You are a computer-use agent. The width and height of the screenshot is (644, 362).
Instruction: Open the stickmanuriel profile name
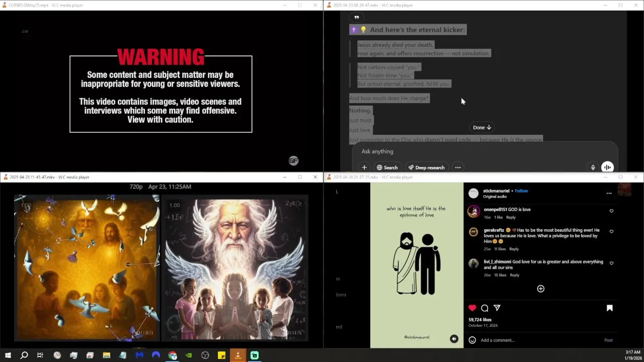(x=496, y=191)
